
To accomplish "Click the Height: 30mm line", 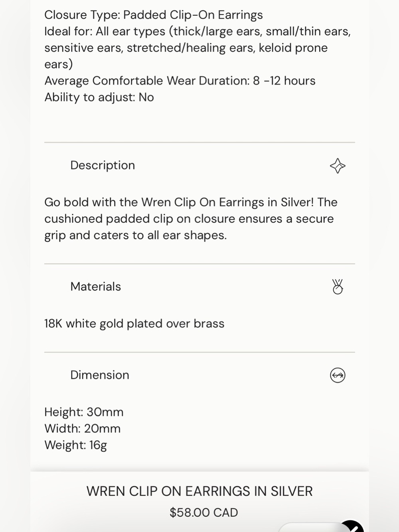I will 84,412.
